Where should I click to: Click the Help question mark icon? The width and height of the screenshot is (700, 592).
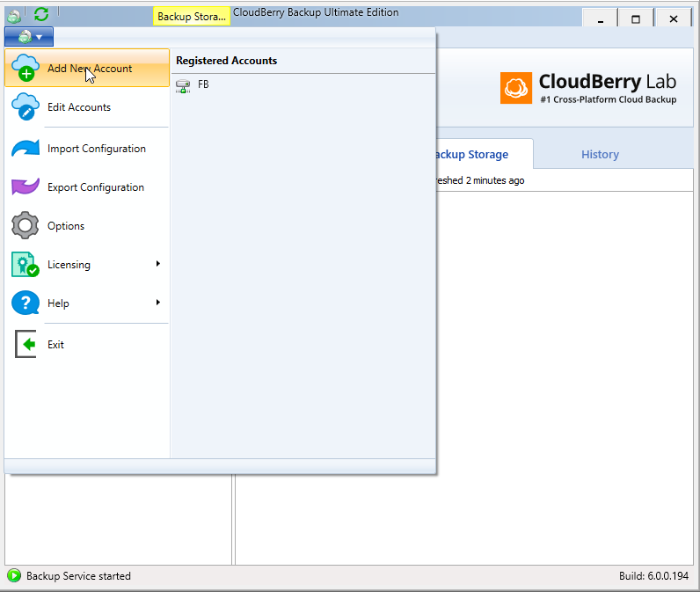[25, 303]
